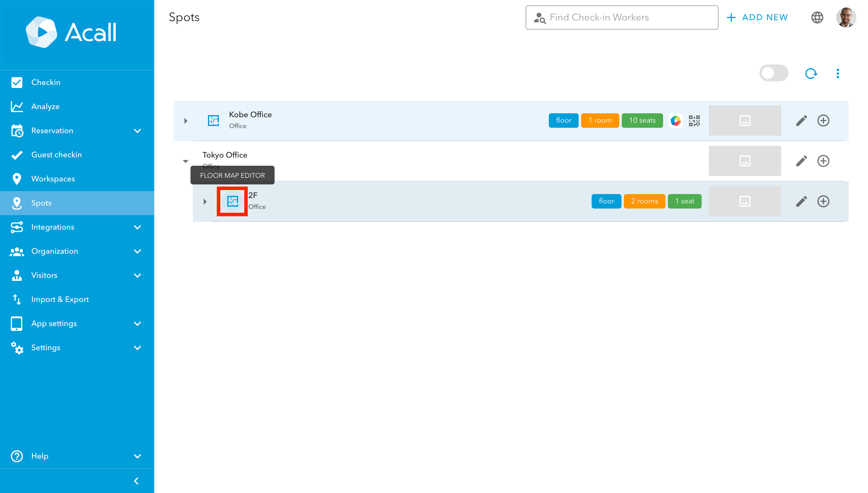
Task: Click the 2 rooms badge on 2F
Action: (x=644, y=201)
